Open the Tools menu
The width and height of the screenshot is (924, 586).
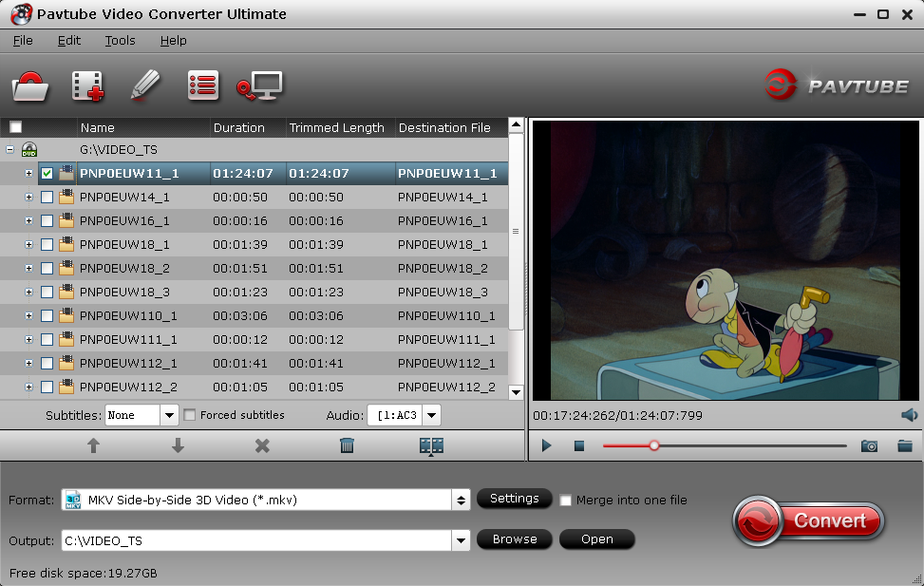[x=121, y=41]
